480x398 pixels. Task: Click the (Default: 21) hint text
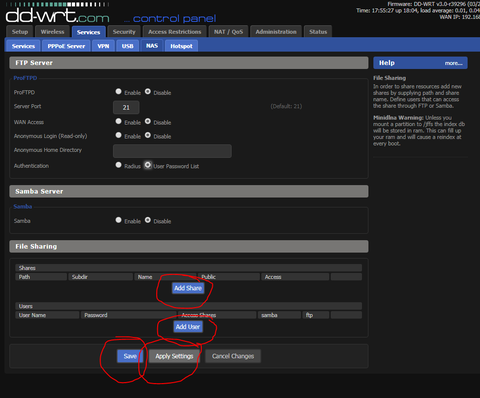point(286,106)
